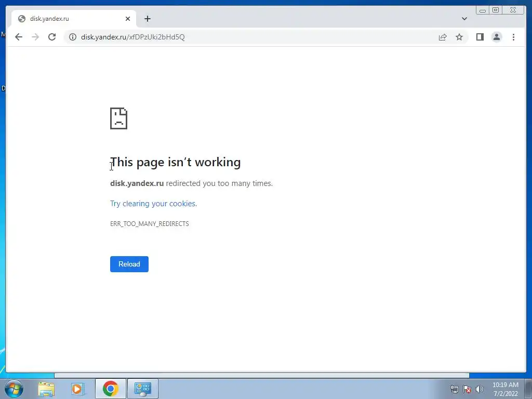Open the clock showing 10:19 AM
The height and width of the screenshot is (399, 532).
coord(506,389)
